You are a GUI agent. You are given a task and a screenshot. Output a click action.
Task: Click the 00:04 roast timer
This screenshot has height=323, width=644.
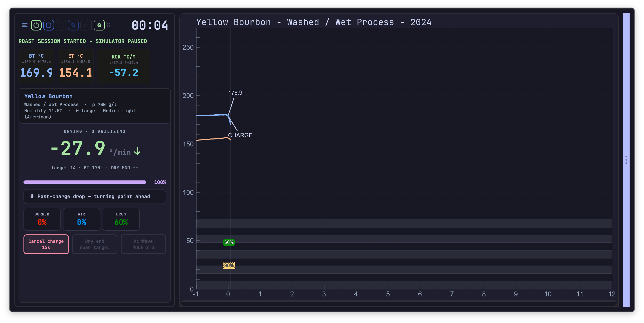(x=150, y=25)
